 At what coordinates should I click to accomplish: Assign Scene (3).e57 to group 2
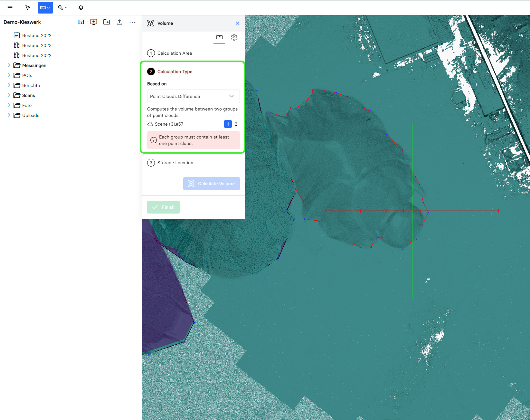click(x=236, y=124)
